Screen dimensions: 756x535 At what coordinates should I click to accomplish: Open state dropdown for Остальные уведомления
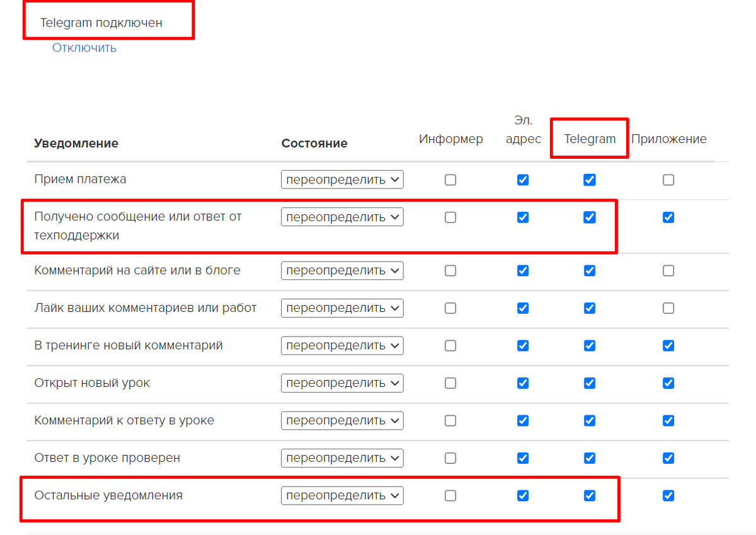(x=343, y=495)
